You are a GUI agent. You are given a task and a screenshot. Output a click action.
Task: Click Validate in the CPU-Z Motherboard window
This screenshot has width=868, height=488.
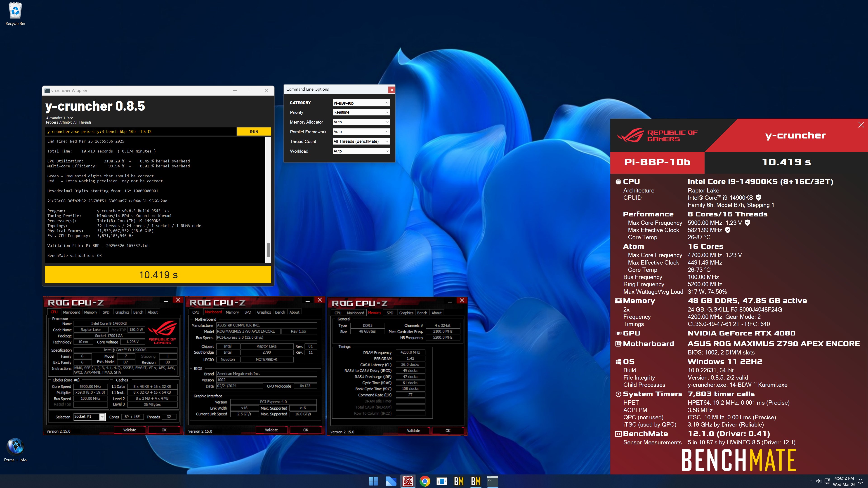(x=271, y=430)
